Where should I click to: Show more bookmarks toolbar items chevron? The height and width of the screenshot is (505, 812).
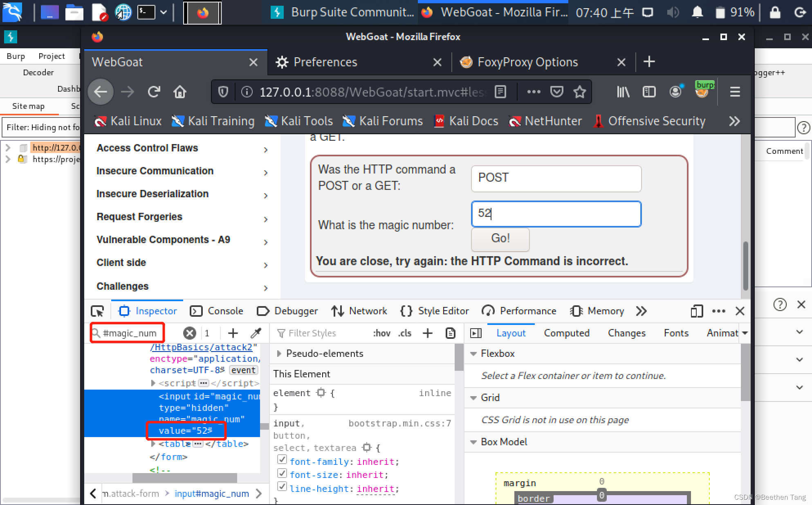[734, 121]
